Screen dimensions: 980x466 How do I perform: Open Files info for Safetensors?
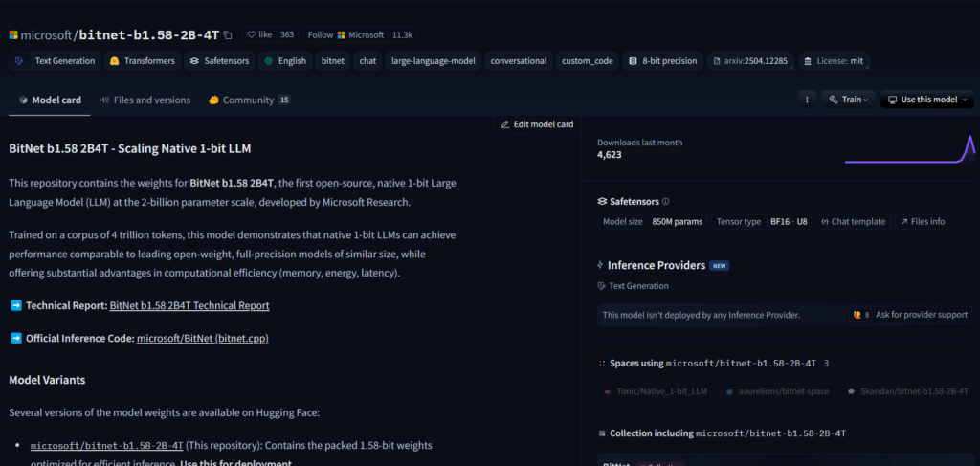click(922, 222)
